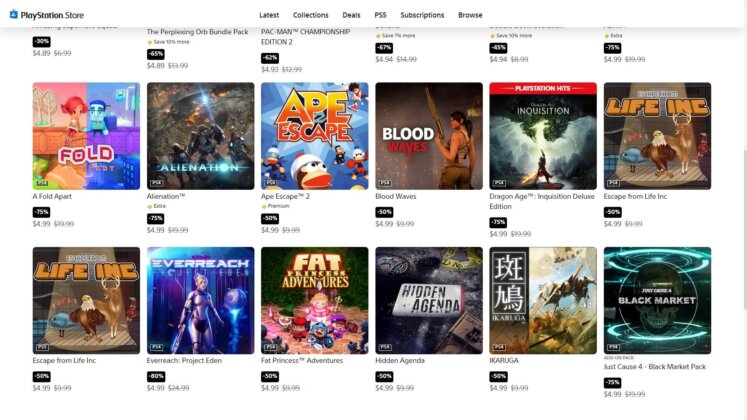
Task: Go to the Deals section
Action: pos(351,15)
